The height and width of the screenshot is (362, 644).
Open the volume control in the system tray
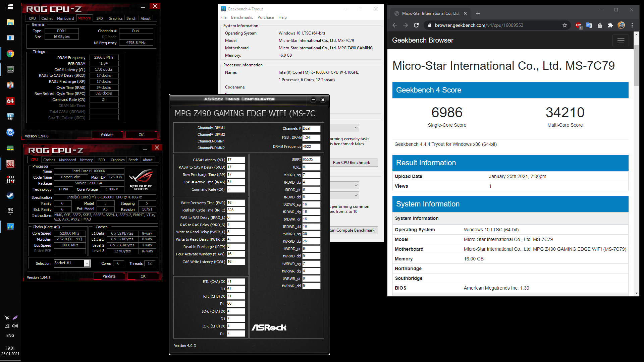(15, 326)
